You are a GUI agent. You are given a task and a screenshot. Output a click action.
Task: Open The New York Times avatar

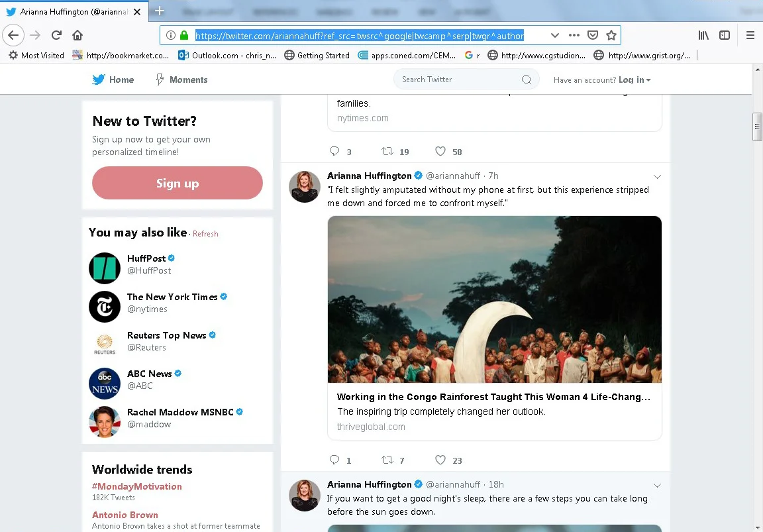coord(105,307)
